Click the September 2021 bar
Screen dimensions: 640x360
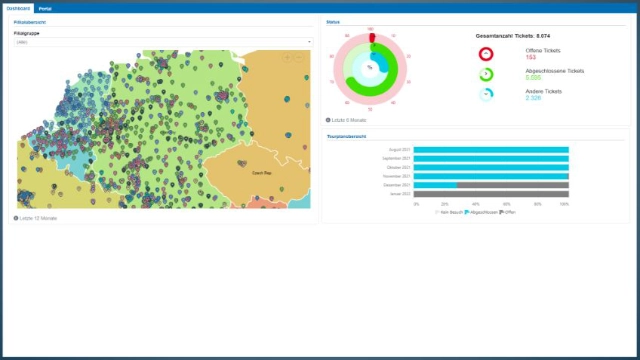[491, 159]
